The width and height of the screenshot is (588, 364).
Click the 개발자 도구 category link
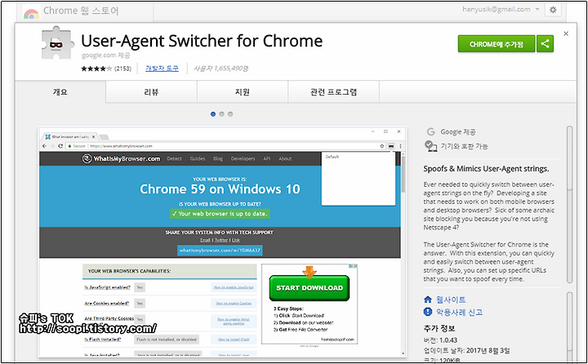[162, 69]
